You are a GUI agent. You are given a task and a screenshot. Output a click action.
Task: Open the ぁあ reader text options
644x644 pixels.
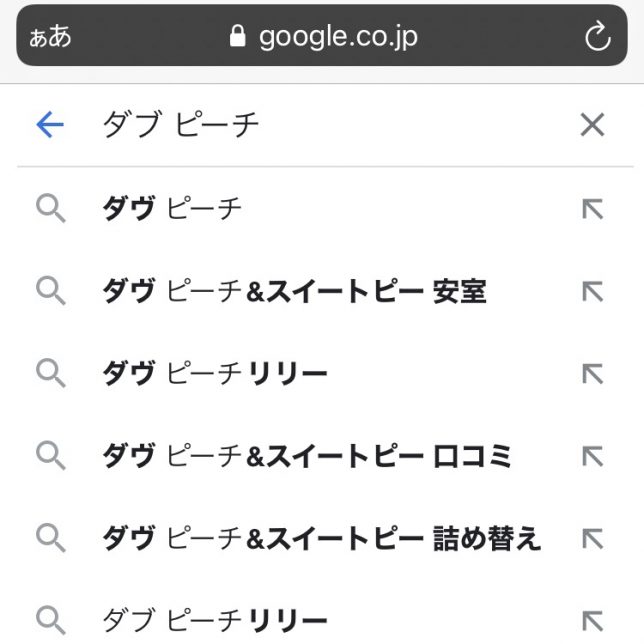click(x=50, y=38)
